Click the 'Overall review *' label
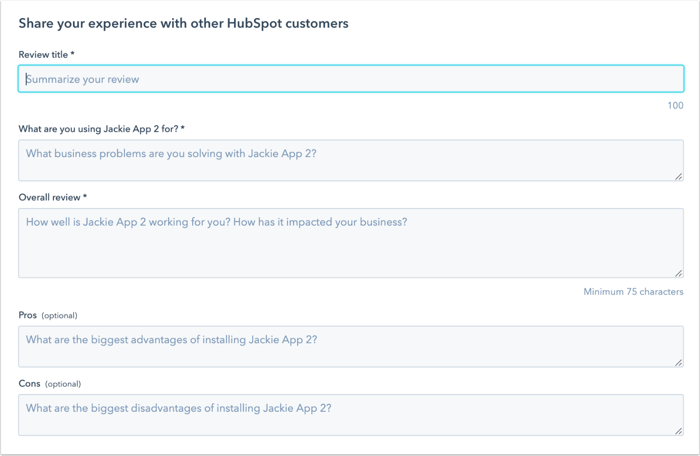 click(x=53, y=197)
